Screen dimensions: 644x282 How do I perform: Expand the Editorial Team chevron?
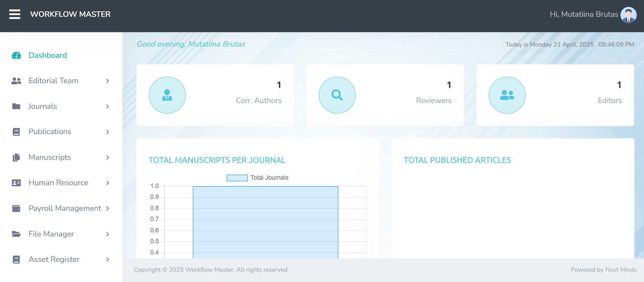point(107,81)
